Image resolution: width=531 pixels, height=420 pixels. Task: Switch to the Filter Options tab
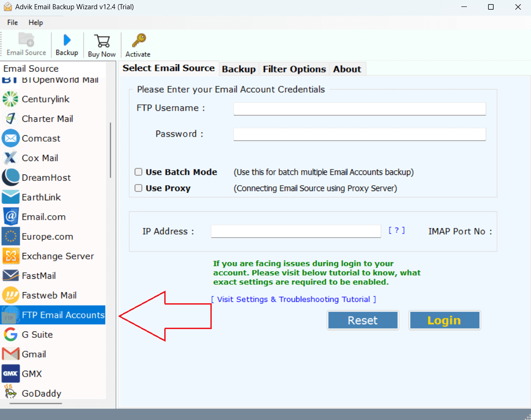(x=294, y=69)
